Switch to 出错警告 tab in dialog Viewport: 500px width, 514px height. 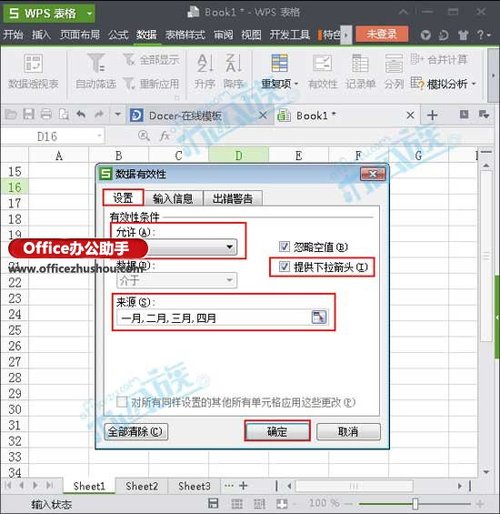coord(233,199)
